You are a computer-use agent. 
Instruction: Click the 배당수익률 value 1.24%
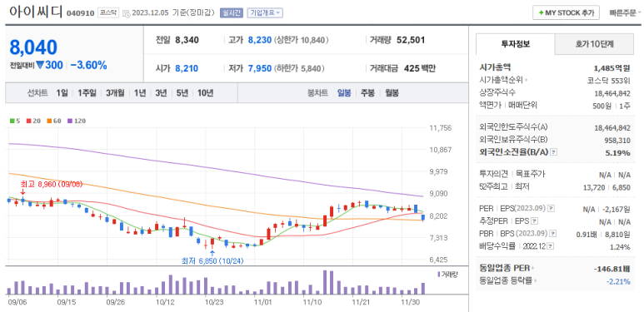point(620,247)
